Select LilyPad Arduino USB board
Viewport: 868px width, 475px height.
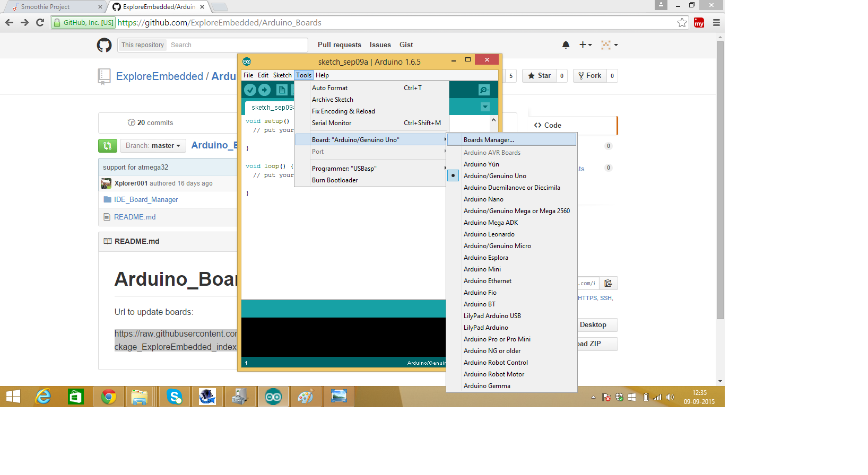point(492,316)
